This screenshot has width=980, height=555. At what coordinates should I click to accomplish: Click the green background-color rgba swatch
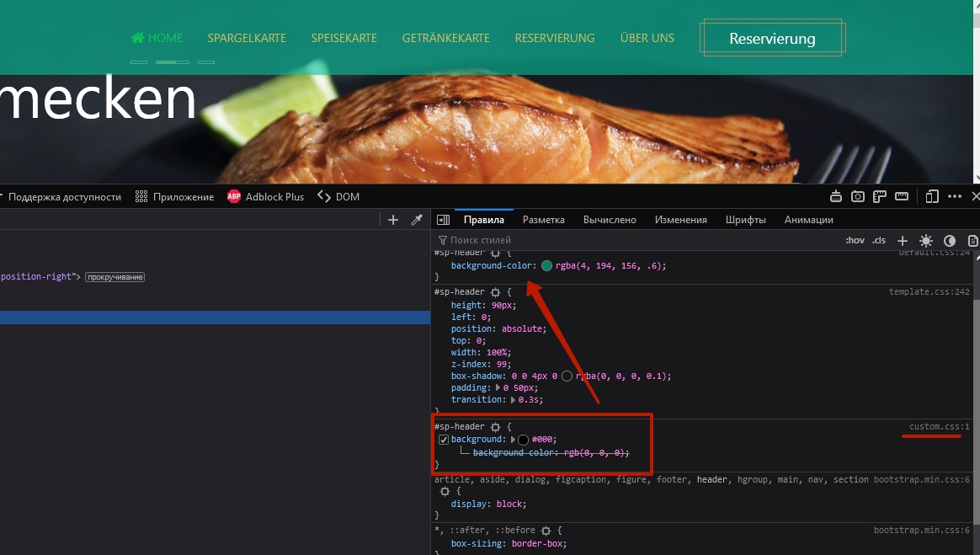(546, 266)
